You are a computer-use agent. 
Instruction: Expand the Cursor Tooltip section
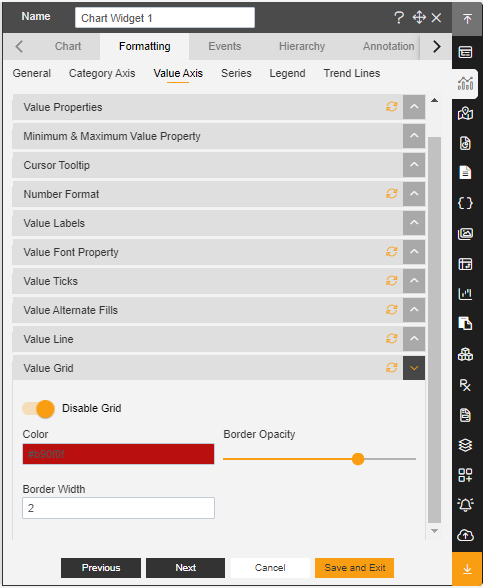414,165
